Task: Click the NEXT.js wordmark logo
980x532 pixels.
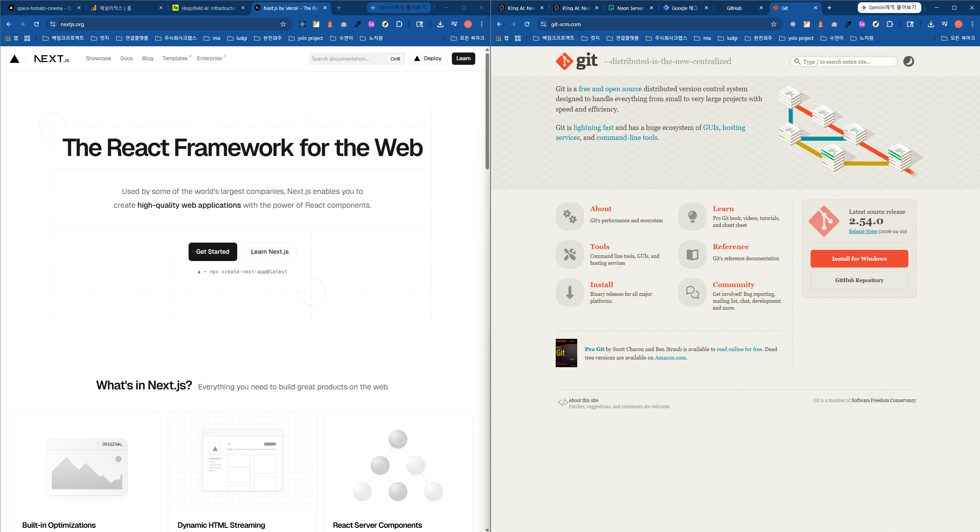Action: tap(52, 59)
